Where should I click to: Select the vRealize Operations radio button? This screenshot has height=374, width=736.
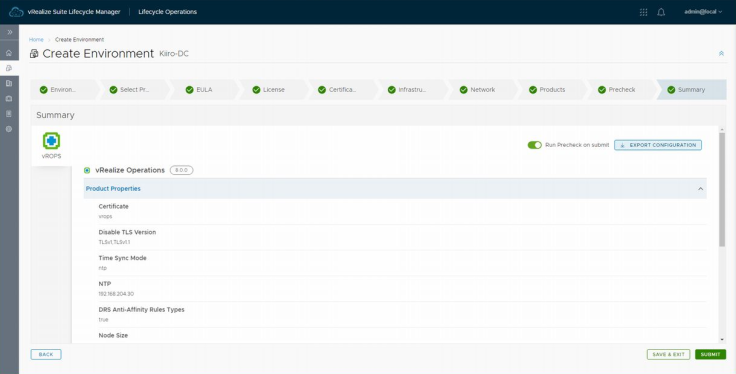87,170
